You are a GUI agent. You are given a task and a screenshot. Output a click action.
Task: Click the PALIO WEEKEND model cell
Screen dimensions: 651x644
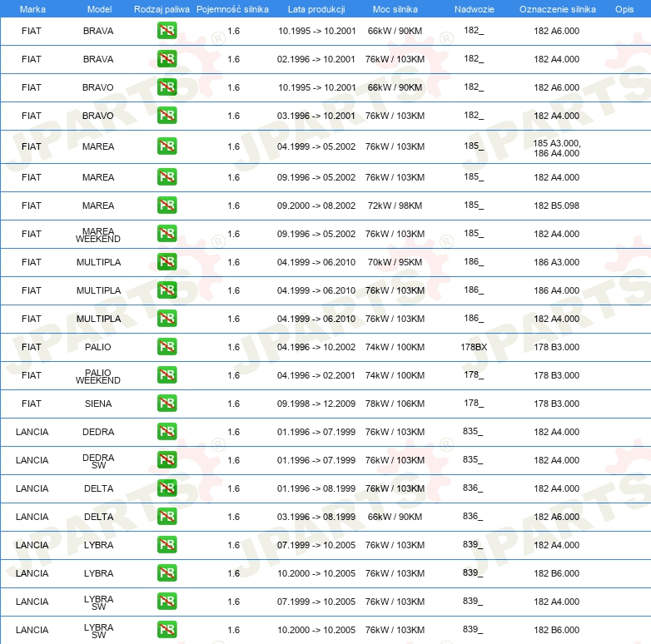[x=98, y=376]
